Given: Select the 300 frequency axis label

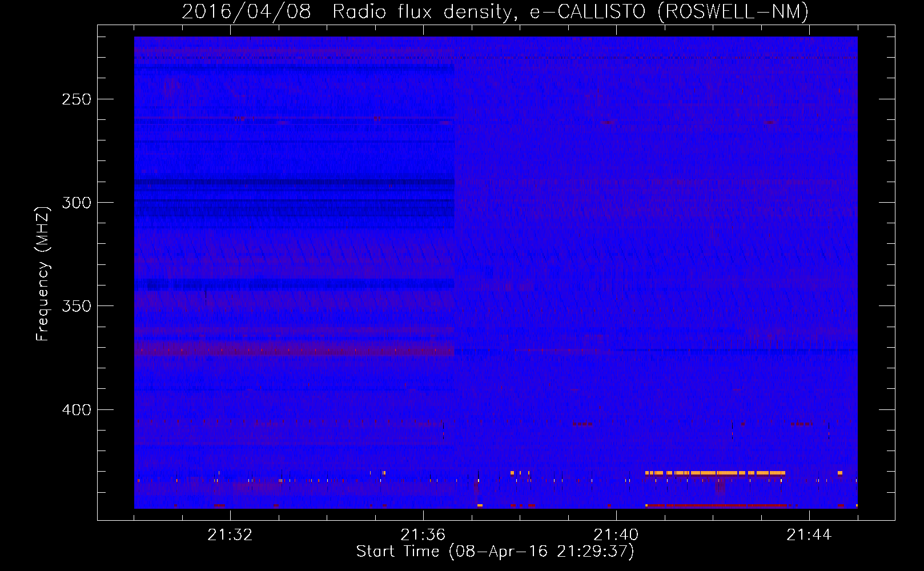Looking at the screenshot, I should (x=77, y=203).
